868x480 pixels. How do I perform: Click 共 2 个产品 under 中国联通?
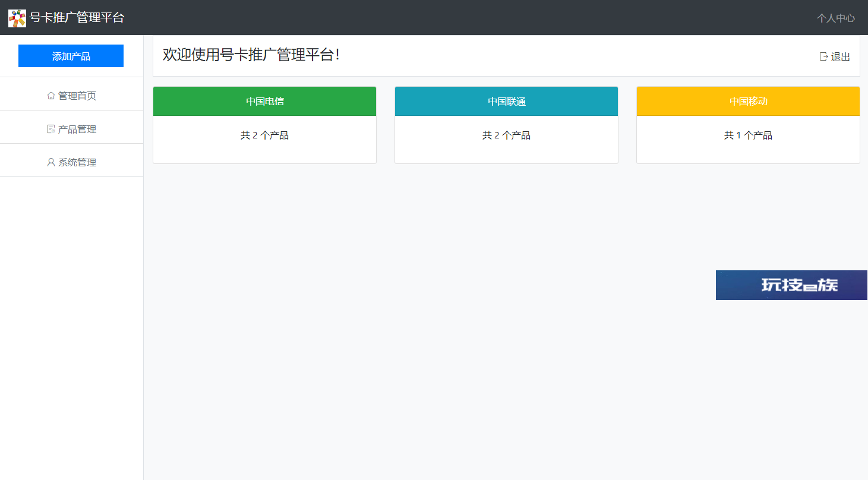point(506,135)
